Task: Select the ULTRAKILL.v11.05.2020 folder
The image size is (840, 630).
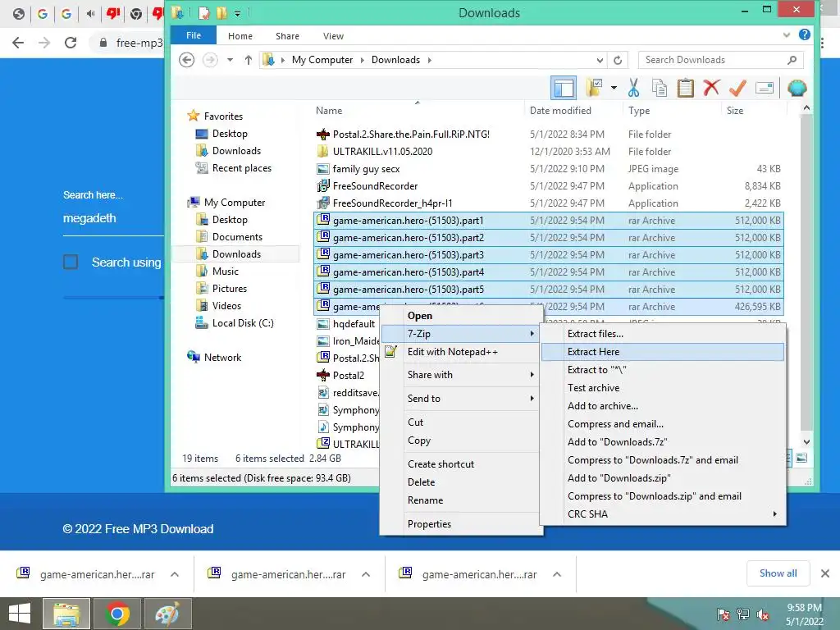Action: (x=382, y=152)
